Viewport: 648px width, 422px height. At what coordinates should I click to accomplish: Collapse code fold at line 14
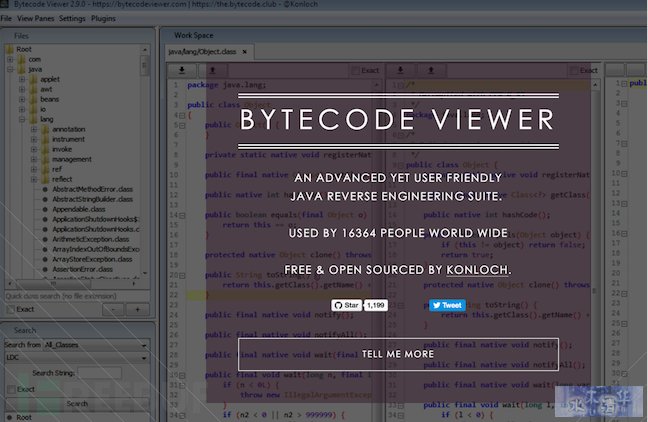[182, 216]
